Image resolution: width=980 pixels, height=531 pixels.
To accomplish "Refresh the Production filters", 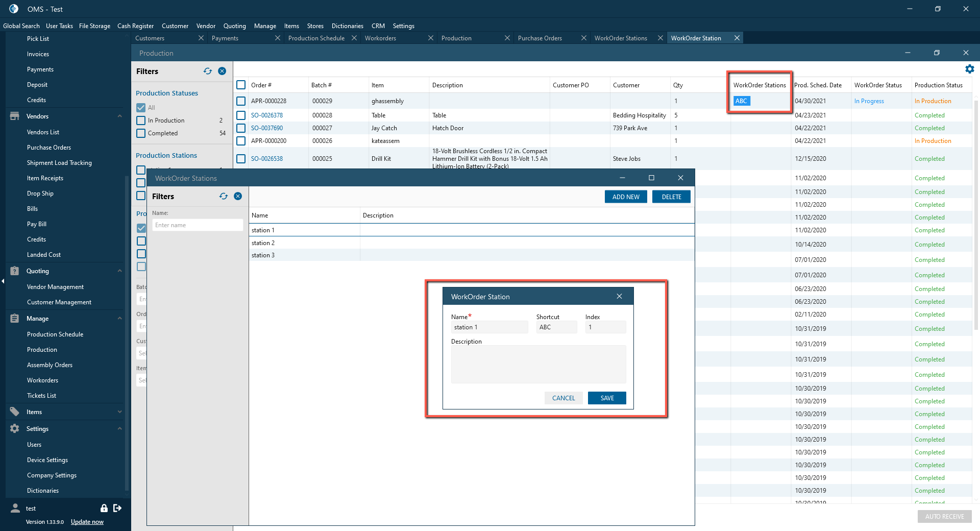I will [x=208, y=71].
